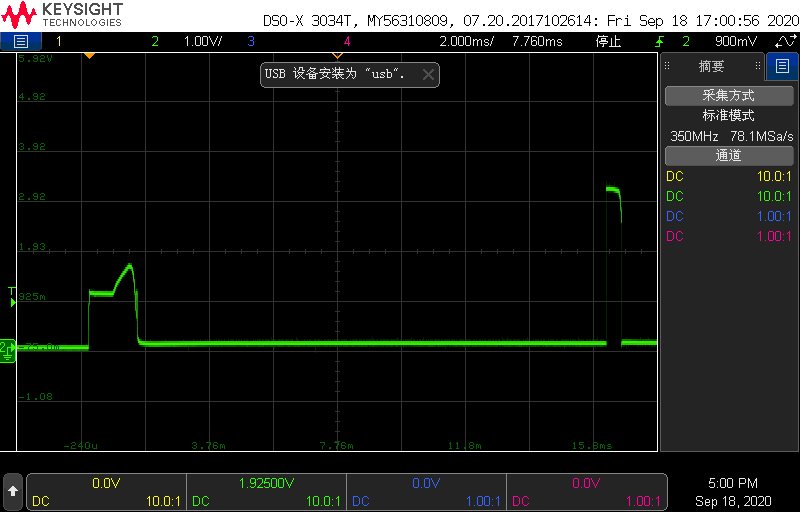Click the Sep 18, 2020 date display
Screen dimensions: 800x512
pyautogui.click(x=733, y=501)
